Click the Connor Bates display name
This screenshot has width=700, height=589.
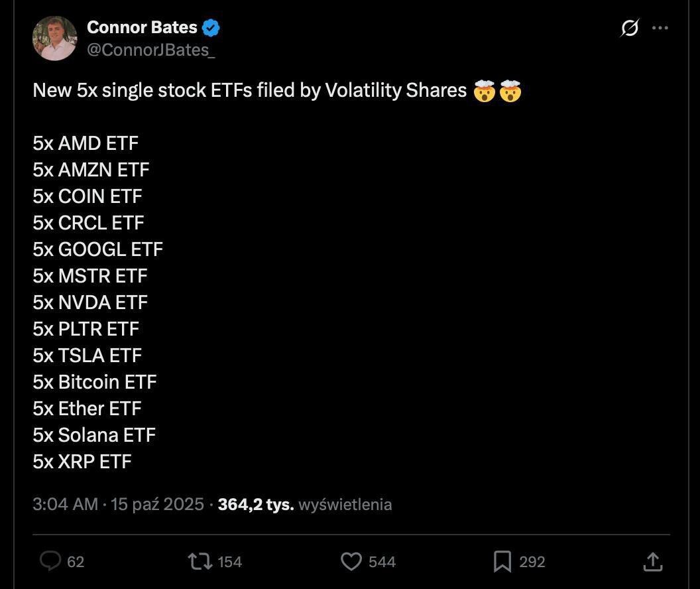coord(142,27)
